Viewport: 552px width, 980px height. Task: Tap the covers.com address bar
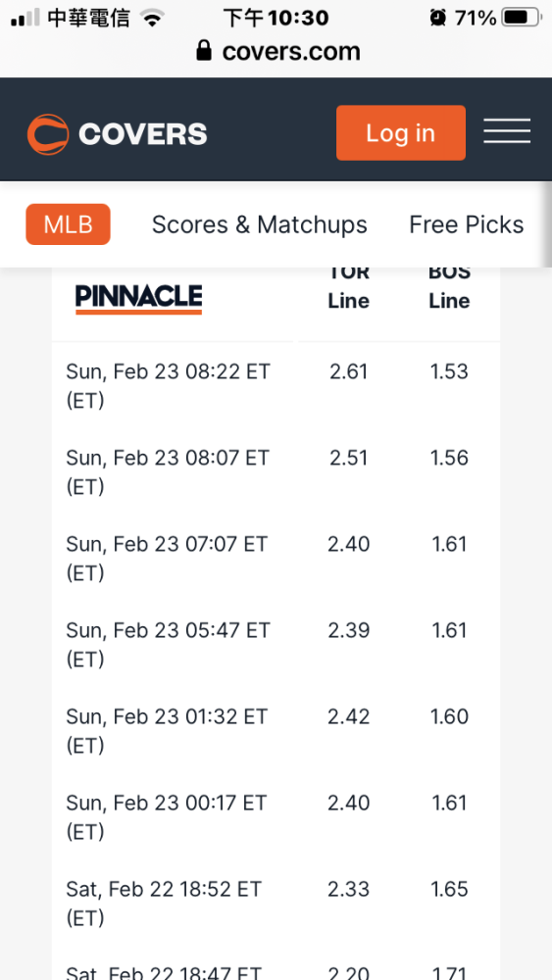pyautogui.click(x=278, y=51)
